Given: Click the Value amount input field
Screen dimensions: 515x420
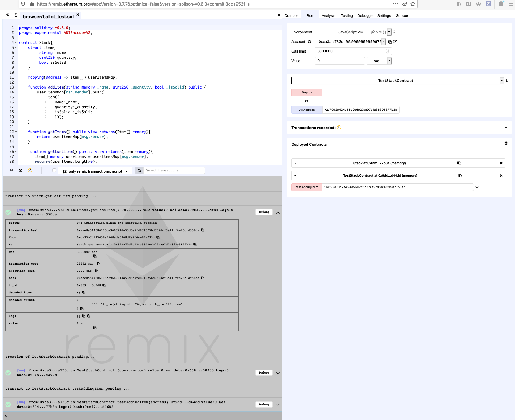Looking at the screenshot, I should click(x=340, y=61).
